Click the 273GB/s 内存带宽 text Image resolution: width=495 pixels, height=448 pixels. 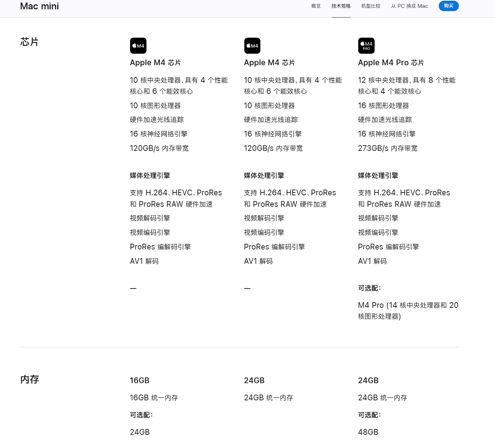click(x=388, y=148)
